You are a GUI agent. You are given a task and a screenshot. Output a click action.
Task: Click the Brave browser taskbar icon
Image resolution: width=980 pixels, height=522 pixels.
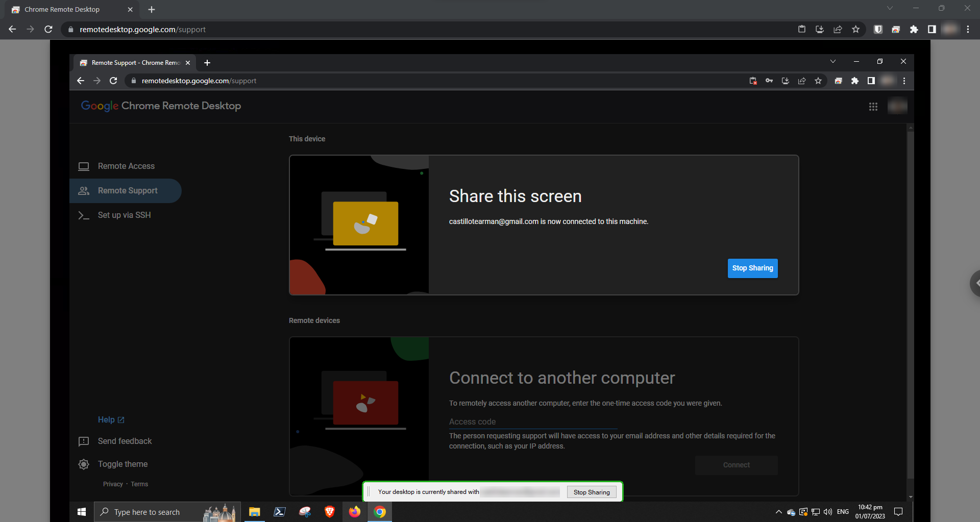[x=330, y=512]
